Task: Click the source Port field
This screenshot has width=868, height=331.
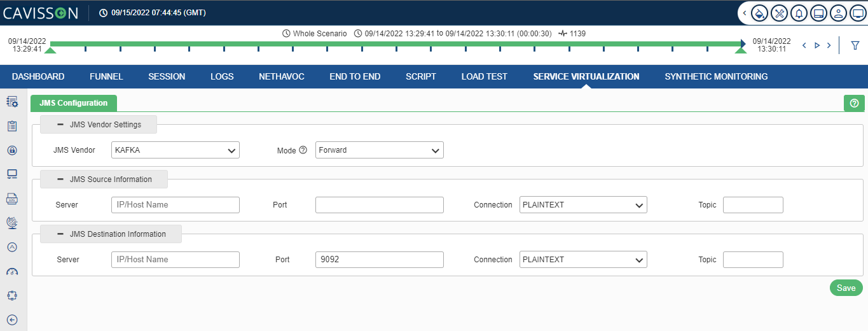Action: (380, 205)
